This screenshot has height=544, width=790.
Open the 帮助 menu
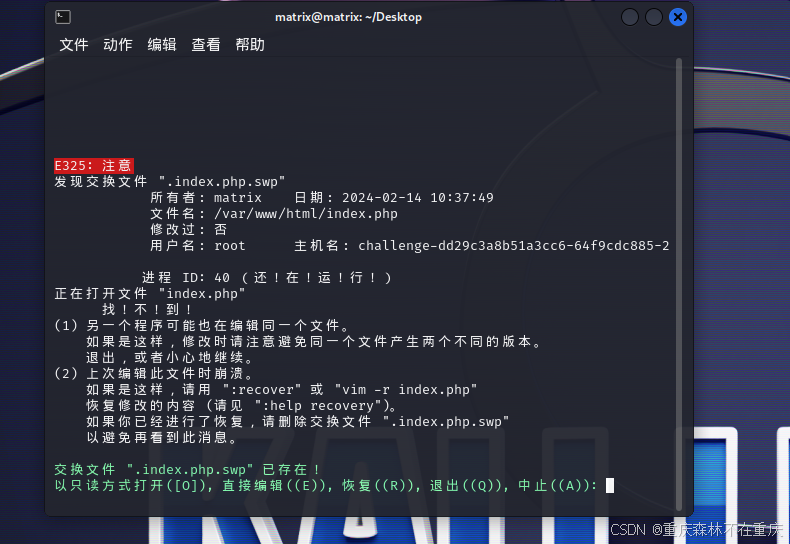[x=250, y=45]
